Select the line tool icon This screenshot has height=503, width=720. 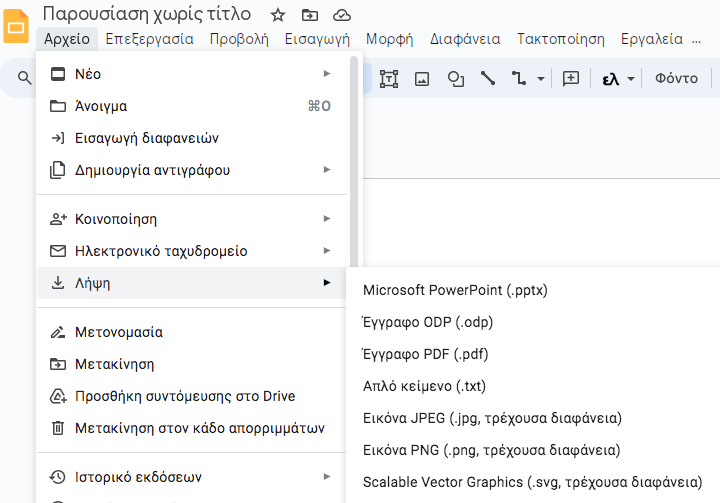[488, 79]
